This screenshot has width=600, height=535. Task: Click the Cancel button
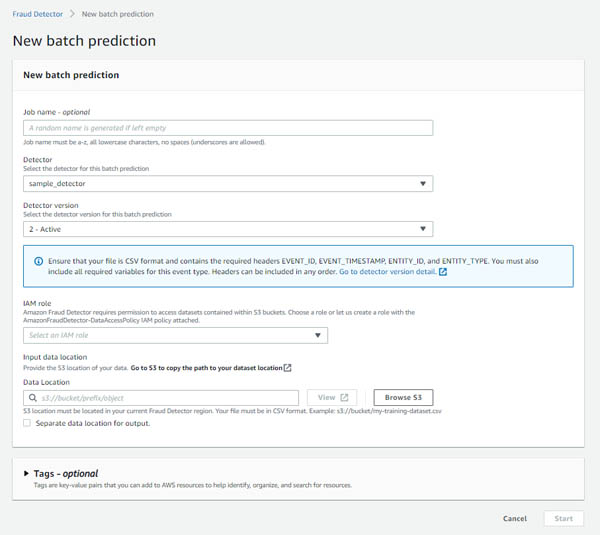[515, 519]
